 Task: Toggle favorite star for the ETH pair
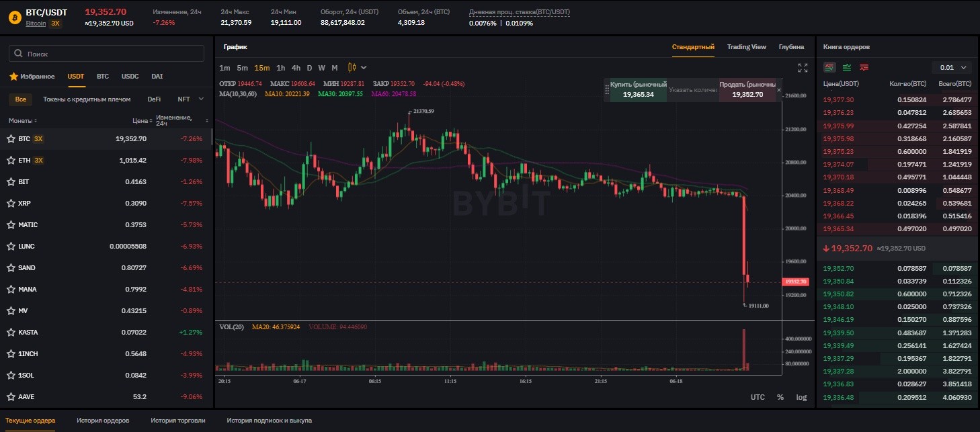11,161
